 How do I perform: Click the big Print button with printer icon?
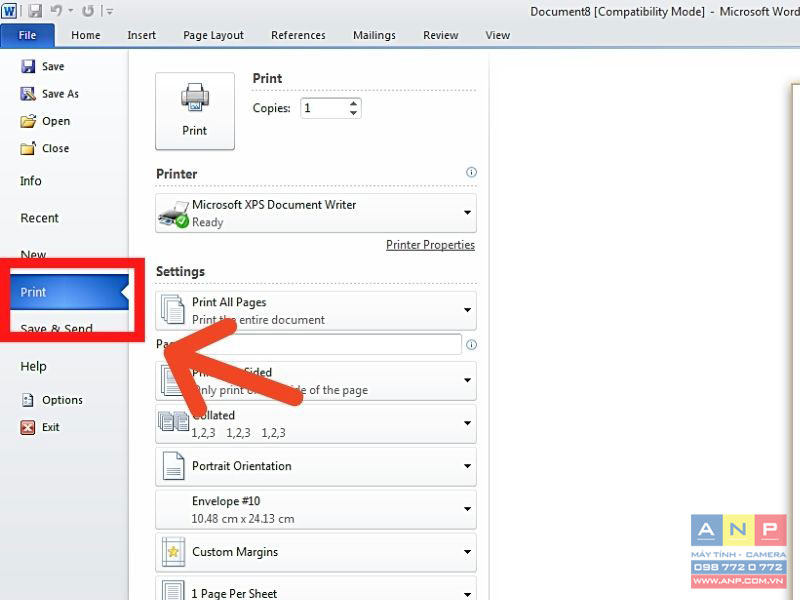[195, 111]
